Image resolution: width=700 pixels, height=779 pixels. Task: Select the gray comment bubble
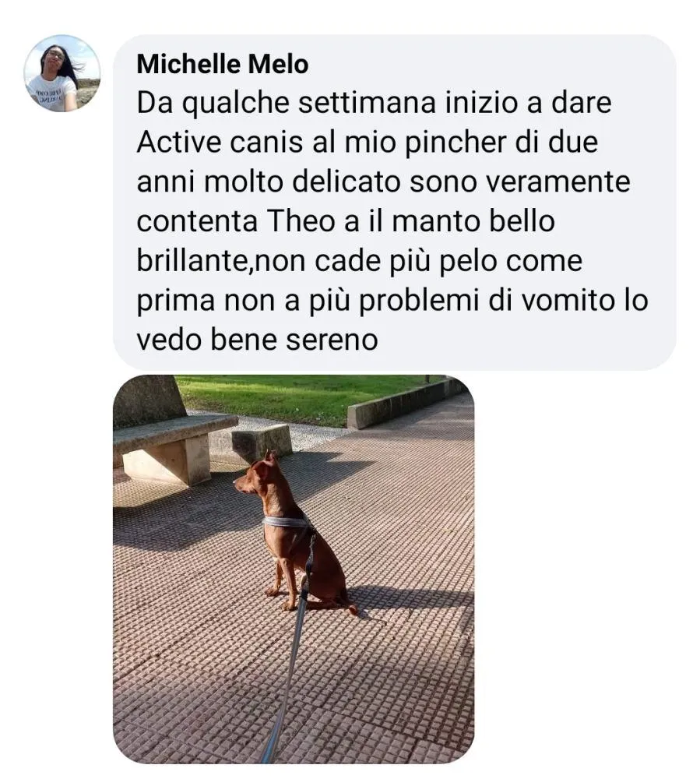[x=394, y=203]
